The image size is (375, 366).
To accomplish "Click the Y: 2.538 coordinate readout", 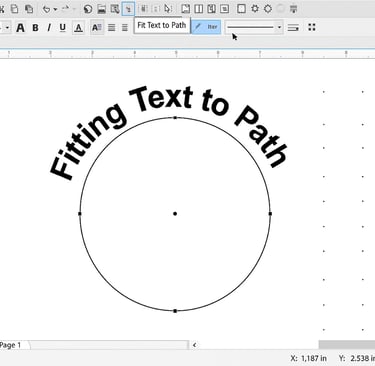I will click(357, 358).
